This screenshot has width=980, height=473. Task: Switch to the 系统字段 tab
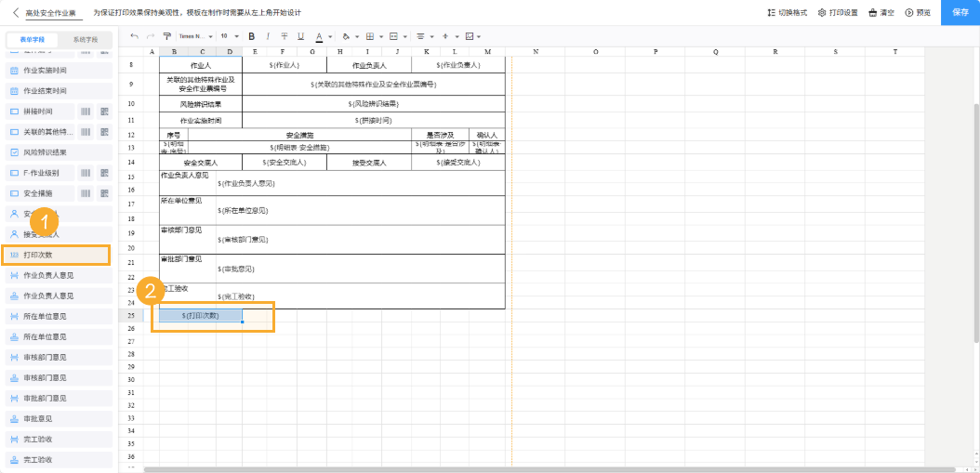(x=85, y=39)
